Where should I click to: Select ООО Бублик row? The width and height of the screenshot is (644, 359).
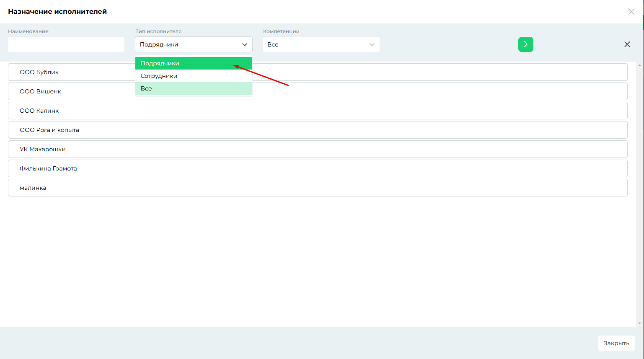(318, 72)
